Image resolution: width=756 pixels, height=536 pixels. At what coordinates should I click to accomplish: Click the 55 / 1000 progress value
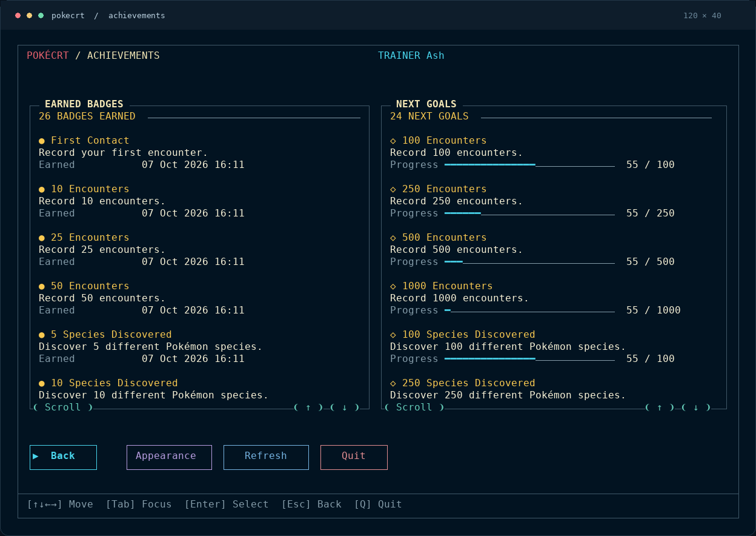(654, 310)
